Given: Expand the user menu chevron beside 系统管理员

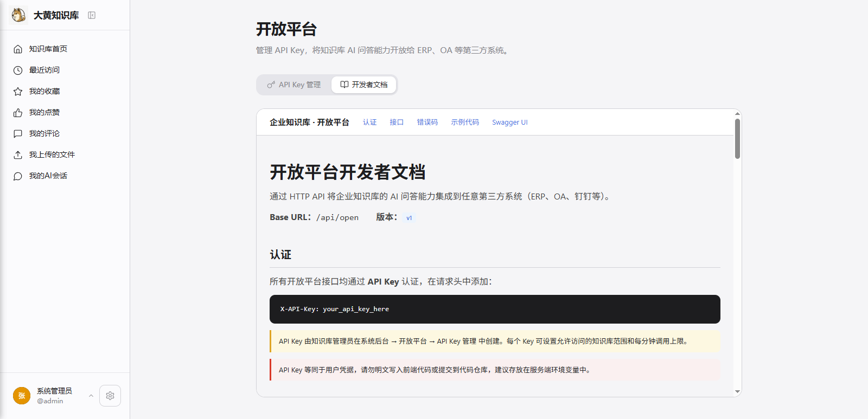Looking at the screenshot, I should coord(91,396).
